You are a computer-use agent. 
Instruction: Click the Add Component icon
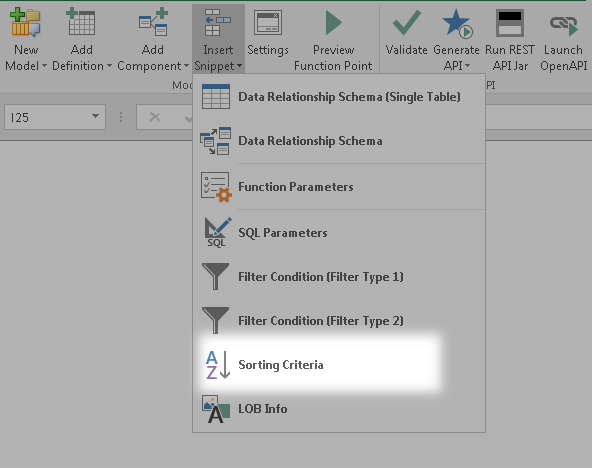click(x=153, y=23)
